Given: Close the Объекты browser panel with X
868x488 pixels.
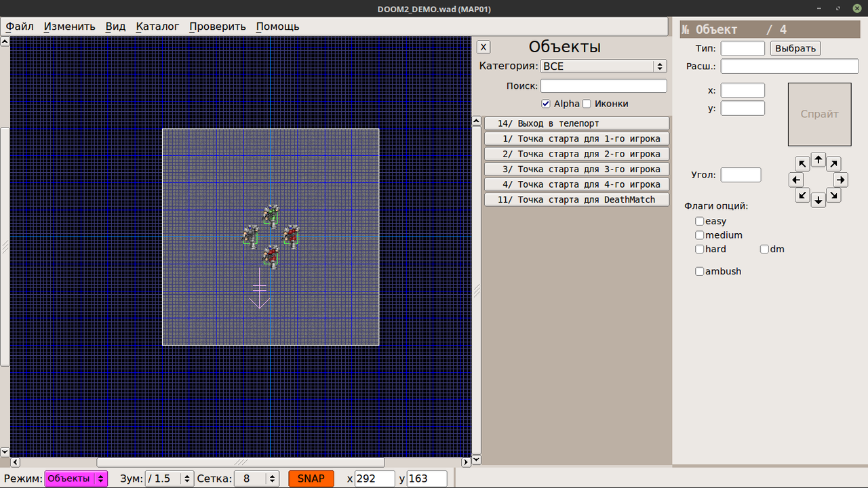Looking at the screenshot, I should pos(484,47).
